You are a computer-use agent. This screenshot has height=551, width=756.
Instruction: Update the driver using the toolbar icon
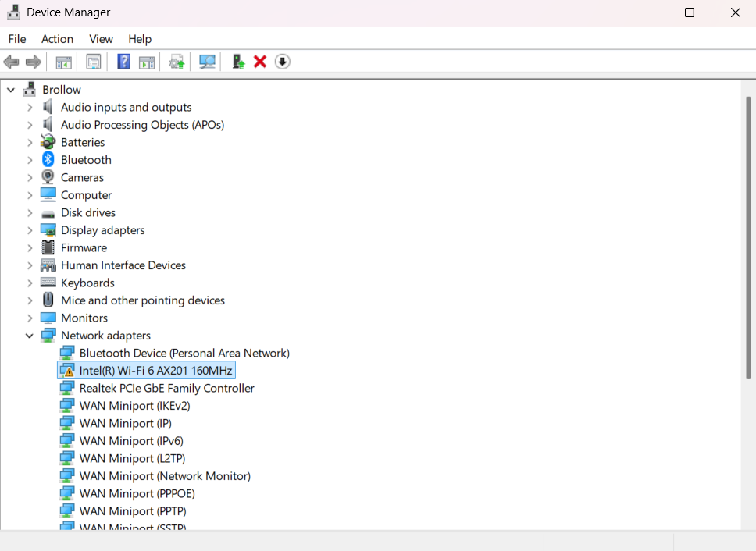237,62
